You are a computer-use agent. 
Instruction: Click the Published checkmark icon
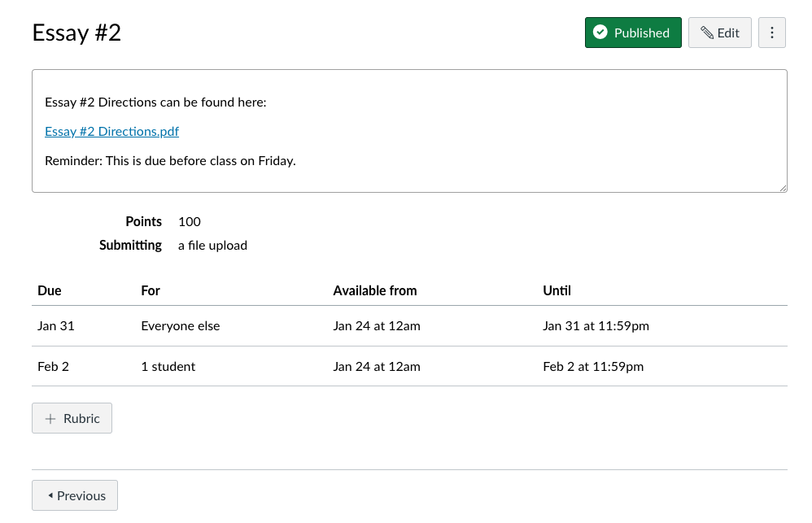[x=600, y=33]
